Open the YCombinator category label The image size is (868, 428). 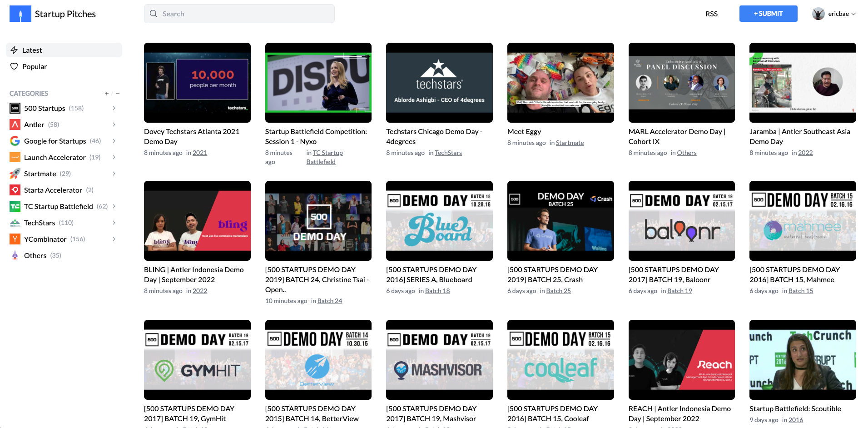45,239
